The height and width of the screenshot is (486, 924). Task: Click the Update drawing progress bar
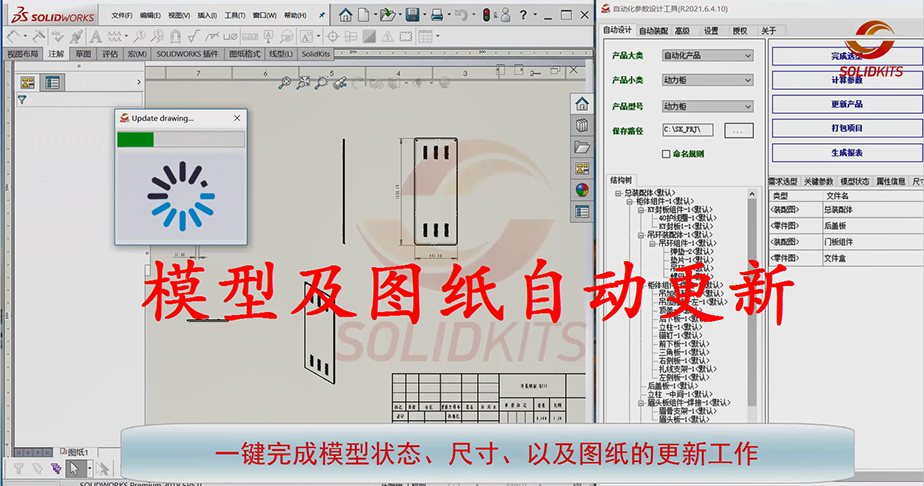point(181,140)
